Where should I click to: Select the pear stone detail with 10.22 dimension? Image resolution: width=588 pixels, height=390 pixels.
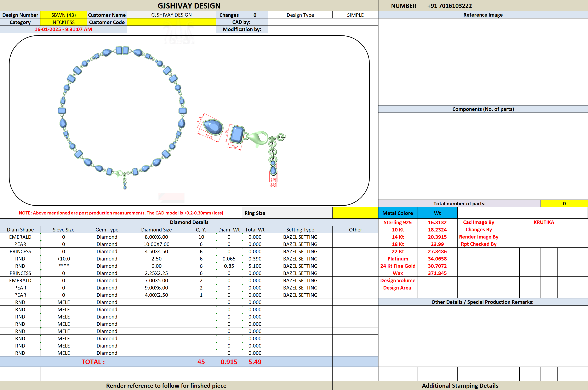tap(210, 128)
